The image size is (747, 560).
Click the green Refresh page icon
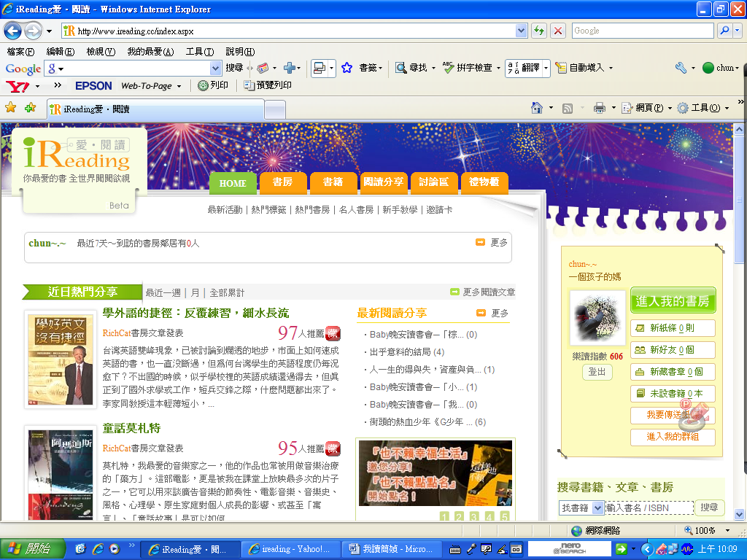(539, 31)
